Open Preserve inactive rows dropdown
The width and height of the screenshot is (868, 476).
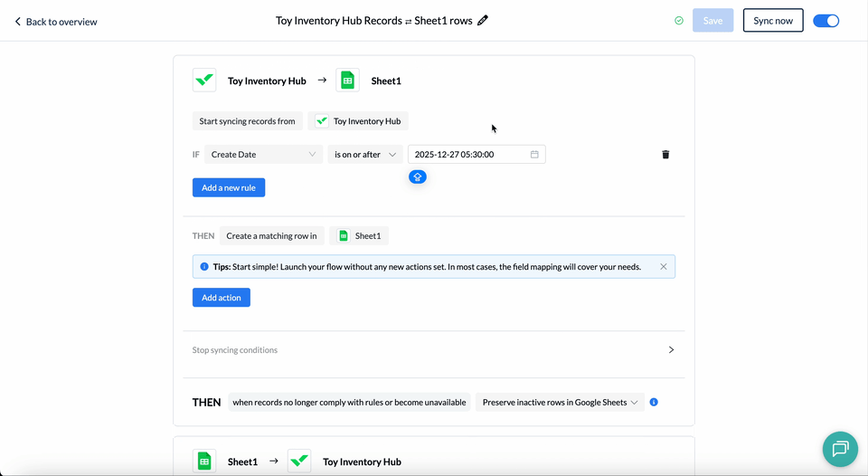click(x=560, y=402)
